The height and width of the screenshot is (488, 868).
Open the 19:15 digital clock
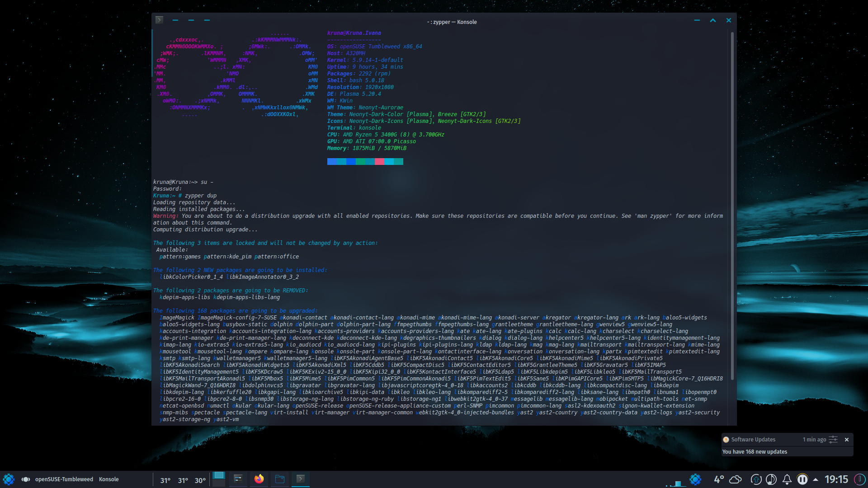(x=836, y=479)
